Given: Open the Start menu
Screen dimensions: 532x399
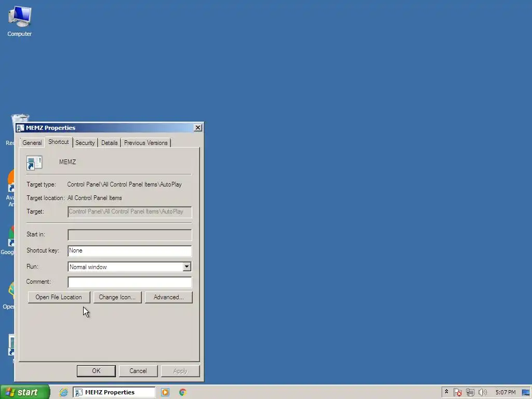Looking at the screenshot, I should [x=25, y=392].
